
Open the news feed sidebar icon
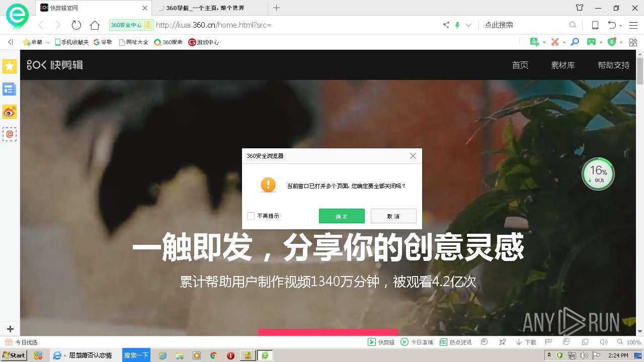(x=10, y=89)
